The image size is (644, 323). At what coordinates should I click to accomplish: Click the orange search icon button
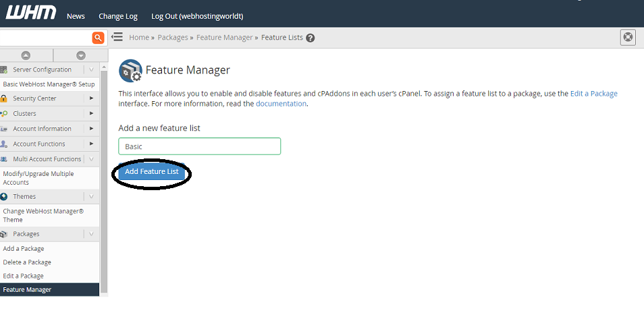[x=98, y=38]
